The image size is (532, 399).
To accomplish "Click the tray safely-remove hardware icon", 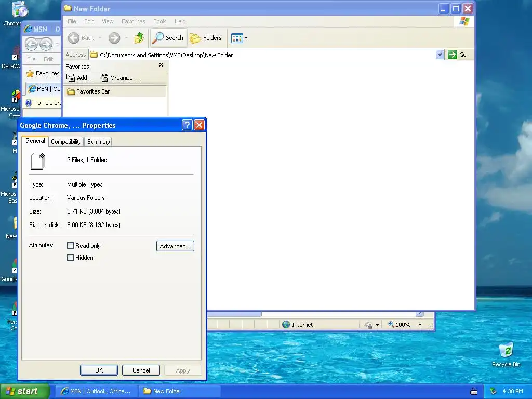I will (x=494, y=391).
